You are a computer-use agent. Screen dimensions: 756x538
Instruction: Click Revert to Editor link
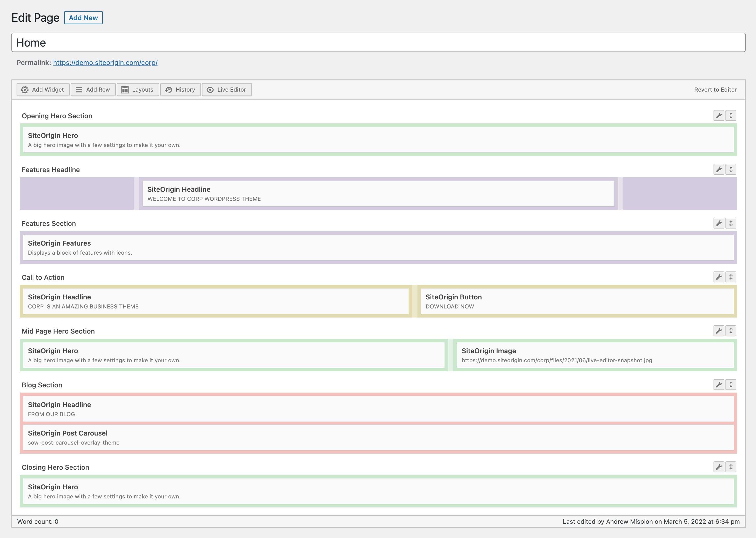point(715,90)
